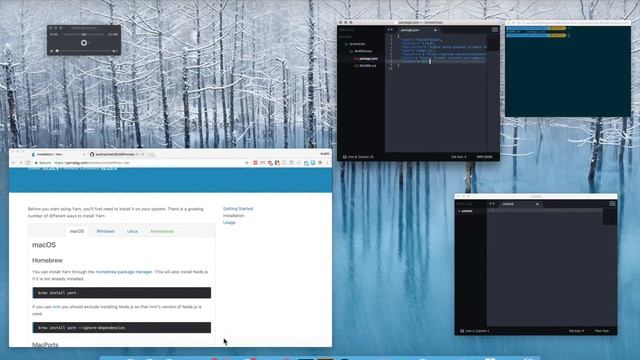
Task: Click tab navigation arrows in package.json window
Action: coord(390,30)
